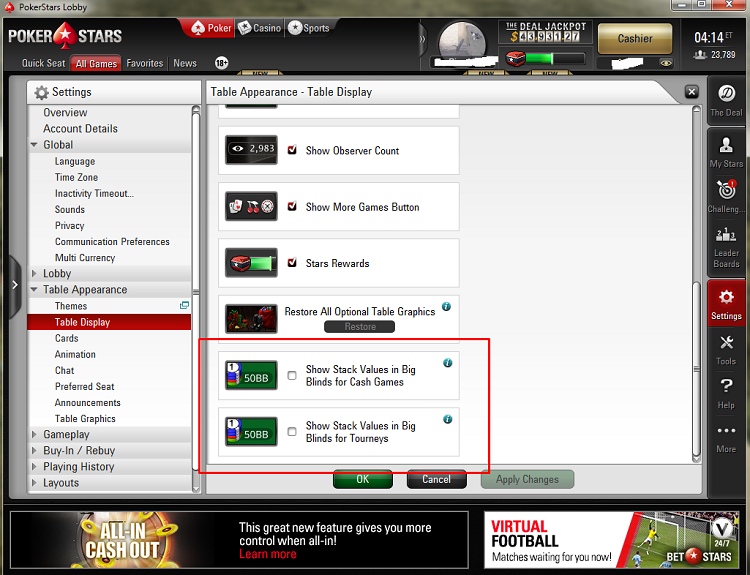Click info icon for Cash Games big blinds

tap(447, 363)
